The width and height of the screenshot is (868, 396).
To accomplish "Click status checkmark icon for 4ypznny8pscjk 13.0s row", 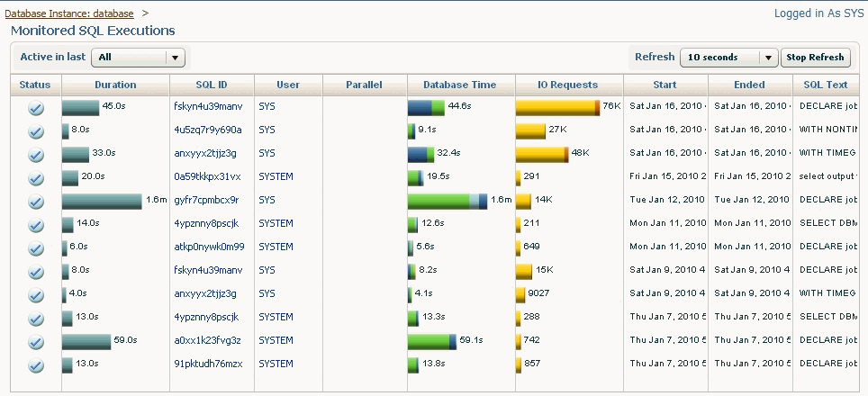I will click(x=36, y=319).
